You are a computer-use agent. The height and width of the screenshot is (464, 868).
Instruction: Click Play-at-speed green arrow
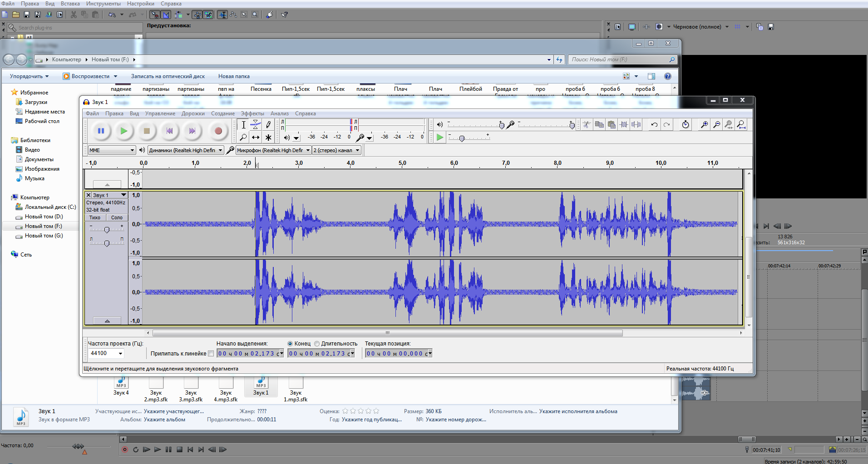(x=439, y=138)
